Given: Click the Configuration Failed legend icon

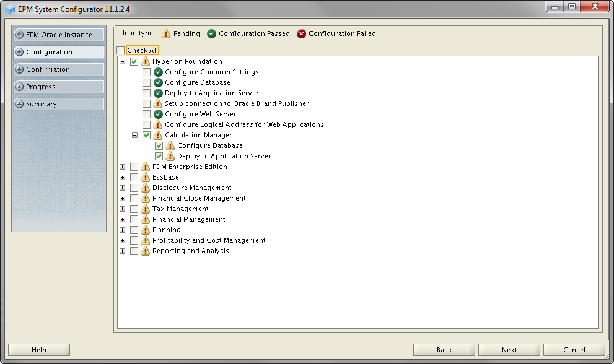Looking at the screenshot, I should [301, 34].
